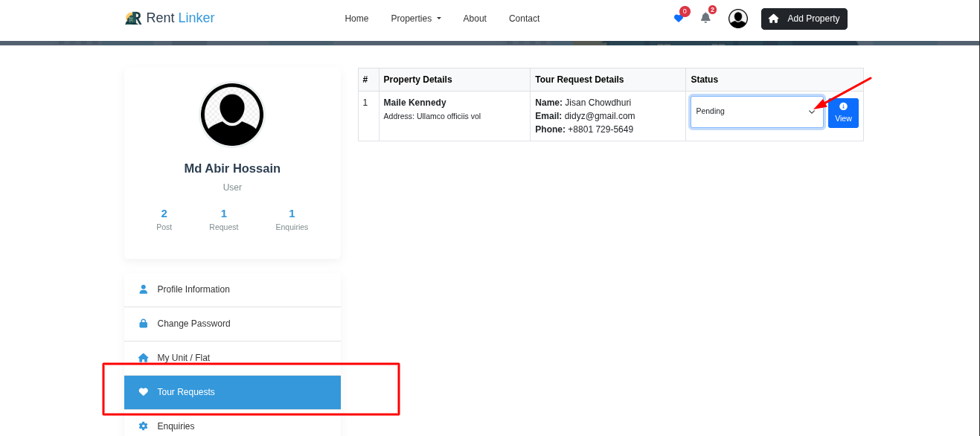
Task: Click the didyz@gmail.com email text
Action: [x=599, y=116]
